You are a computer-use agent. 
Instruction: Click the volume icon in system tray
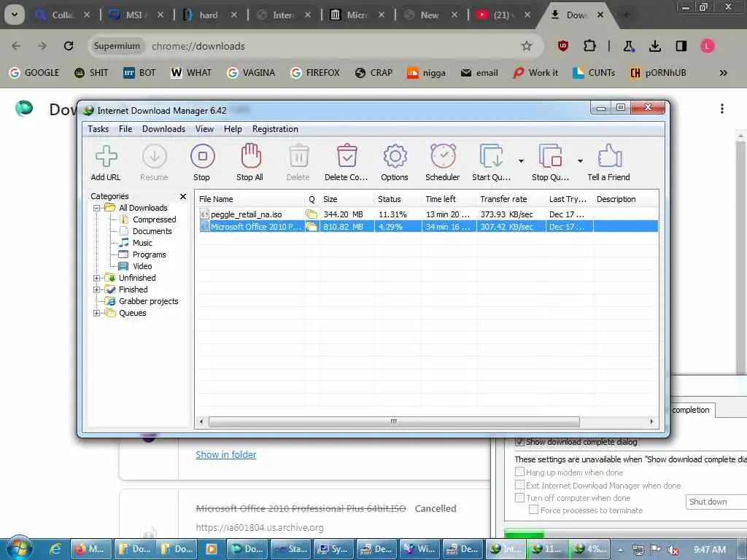point(673,550)
